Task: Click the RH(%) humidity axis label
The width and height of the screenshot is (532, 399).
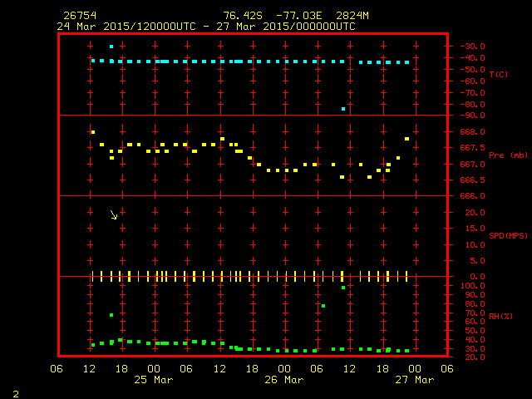Action: tap(500, 316)
